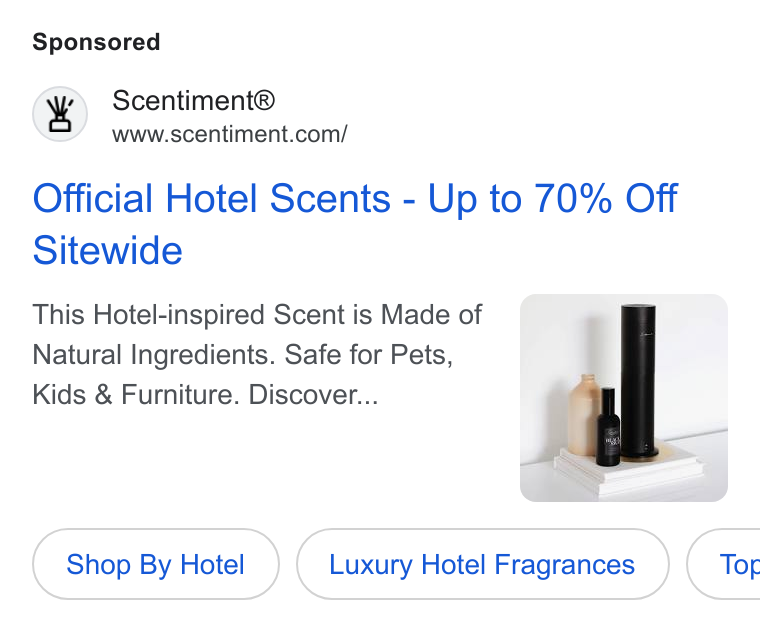Click the www.scentiment.com/ URL
The image size is (760, 632).
pos(230,134)
